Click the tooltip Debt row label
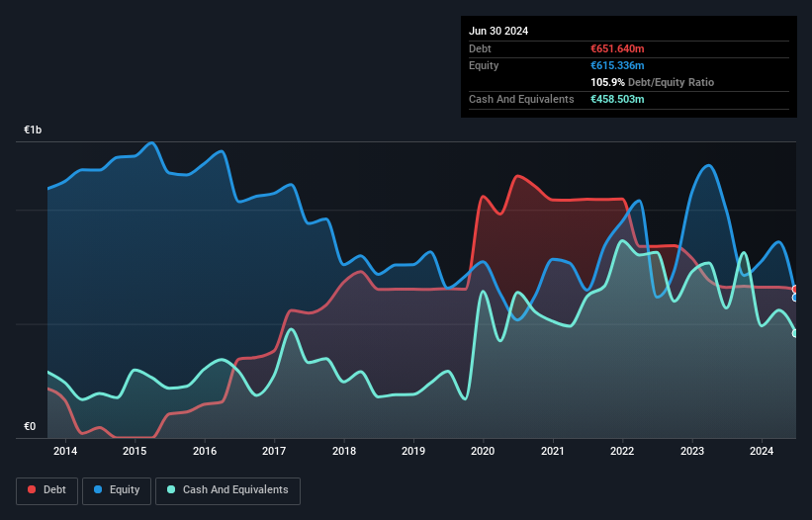This screenshot has width=812, height=520. 480,48
